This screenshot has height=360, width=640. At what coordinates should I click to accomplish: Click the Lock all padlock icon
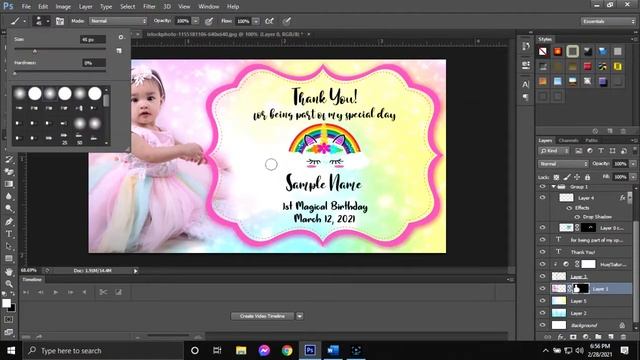coord(587,177)
